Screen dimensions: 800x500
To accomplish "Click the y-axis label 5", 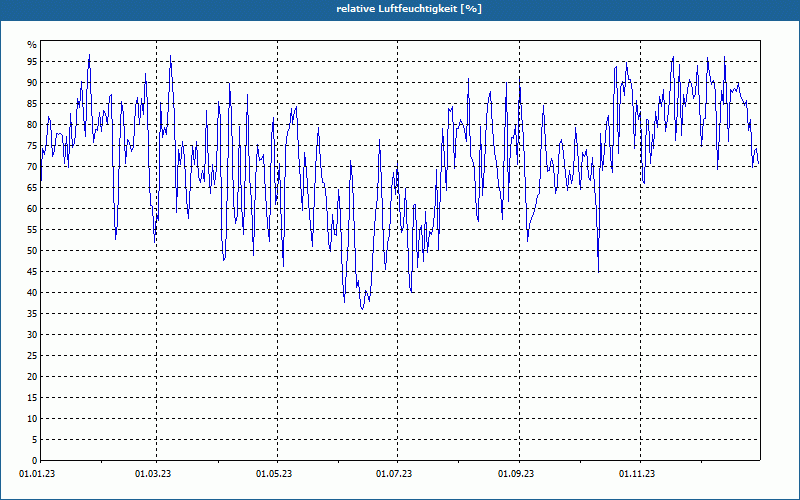I will click(34, 440).
